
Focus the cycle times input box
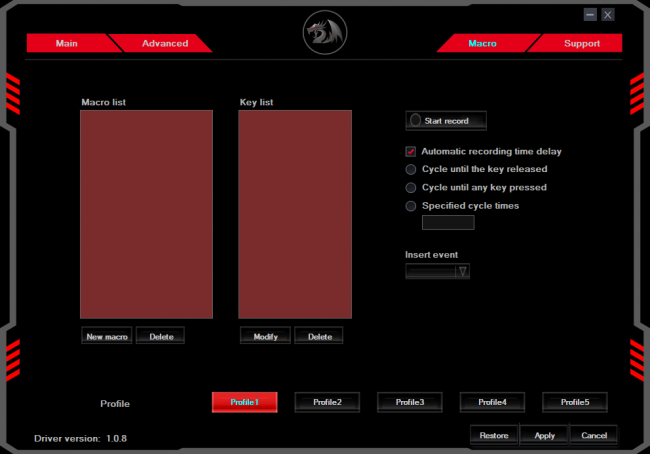(x=448, y=223)
